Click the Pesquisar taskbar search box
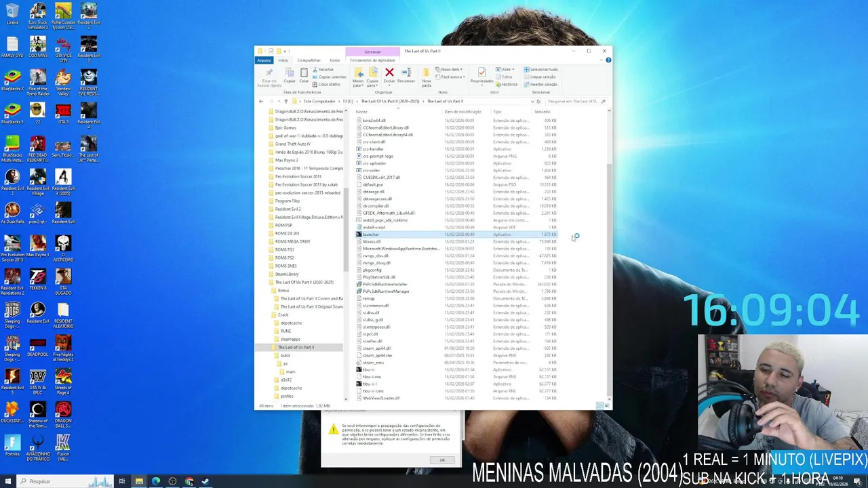The height and width of the screenshot is (488, 868). 64,481
